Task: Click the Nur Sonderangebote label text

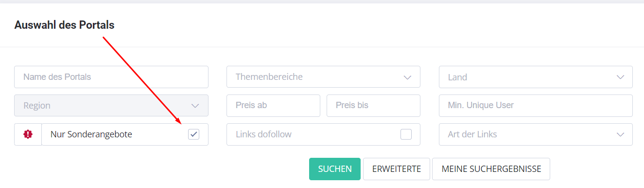Action: point(91,134)
